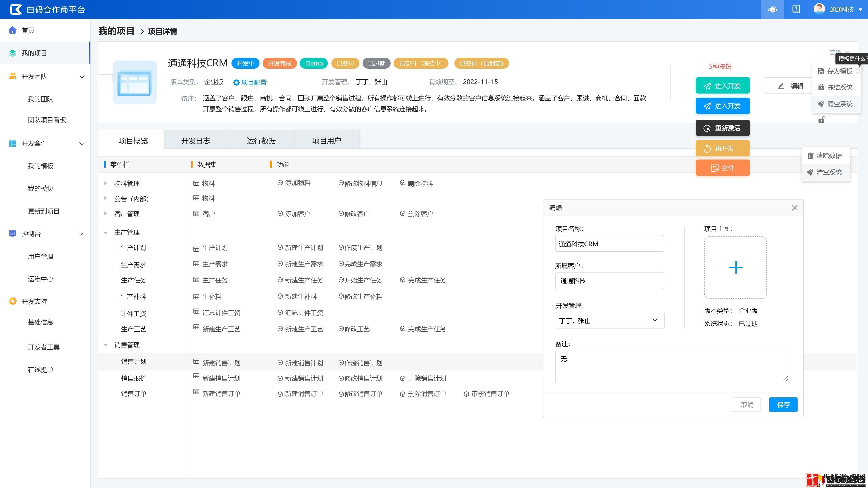
Task: Cancel the edit dialog
Action: click(x=746, y=404)
